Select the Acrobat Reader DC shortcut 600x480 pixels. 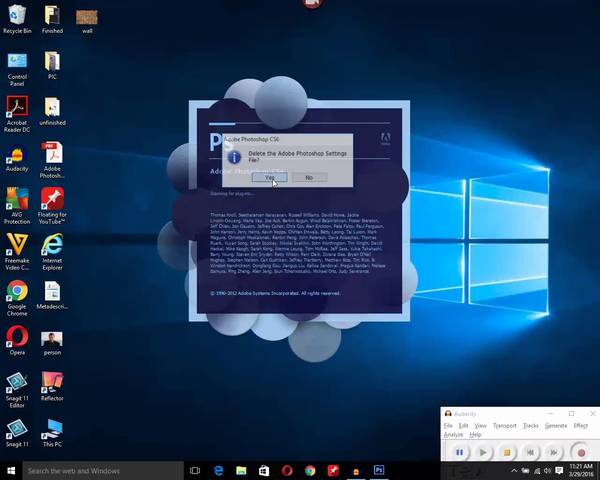click(x=17, y=114)
